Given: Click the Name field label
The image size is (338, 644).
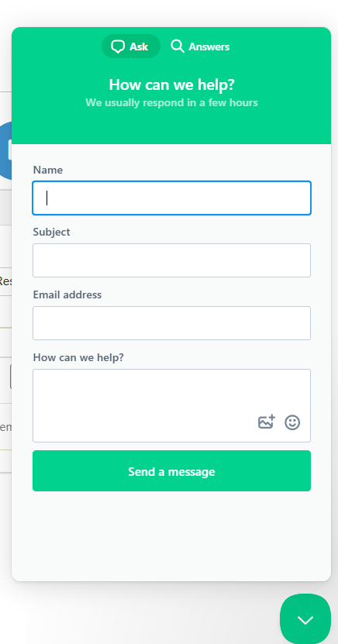Looking at the screenshot, I should 48,170.
